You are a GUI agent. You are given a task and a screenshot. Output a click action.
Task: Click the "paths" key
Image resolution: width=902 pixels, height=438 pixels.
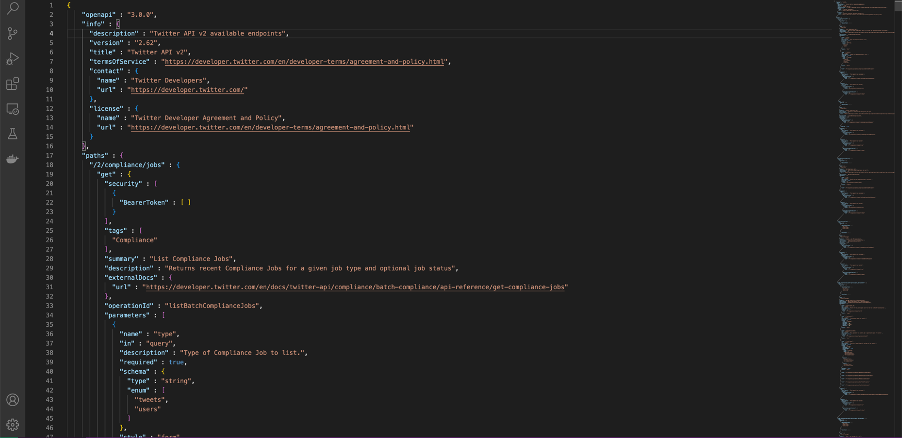point(95,155)
